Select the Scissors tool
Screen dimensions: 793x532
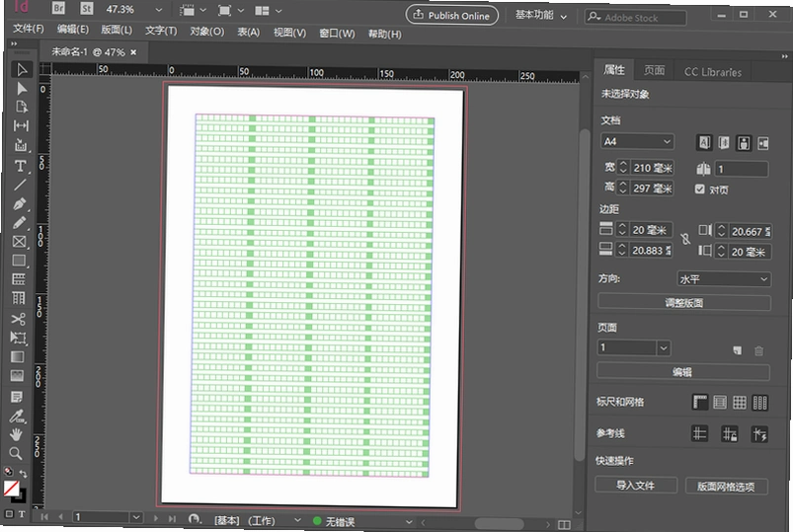pyautogui.click(x=18, y=319)
